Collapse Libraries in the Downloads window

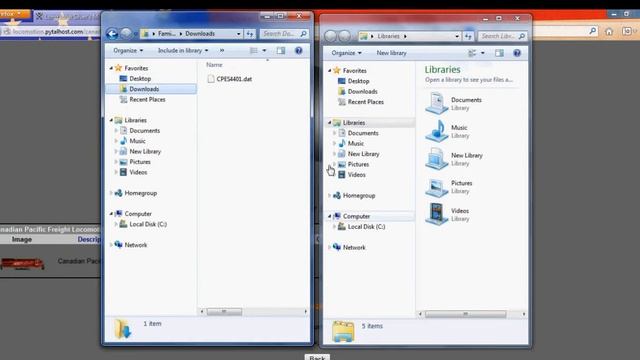tap(111, 120)
